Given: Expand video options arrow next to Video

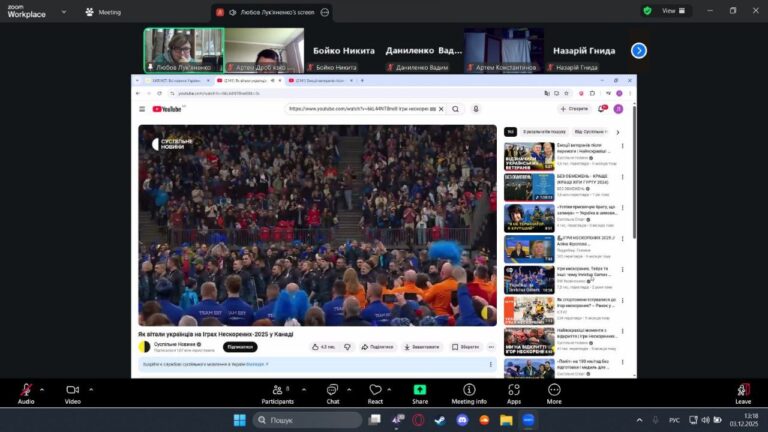Looking at the screenshot, I should 91,389.
